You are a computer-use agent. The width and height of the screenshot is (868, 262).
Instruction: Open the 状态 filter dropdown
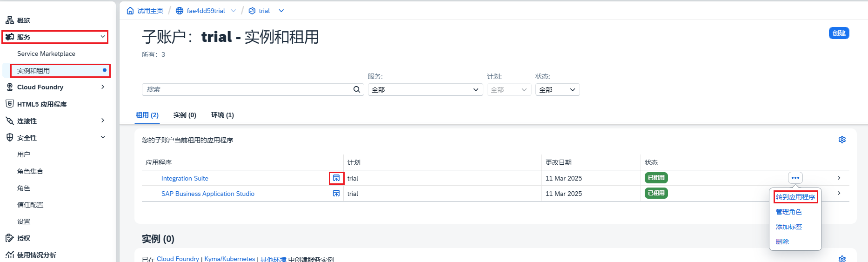click(558, 89)
